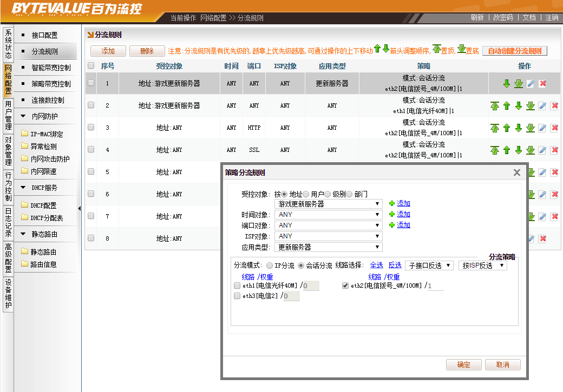
Task: Send rule 4 to the bottom
Action: tap(531, 150)
